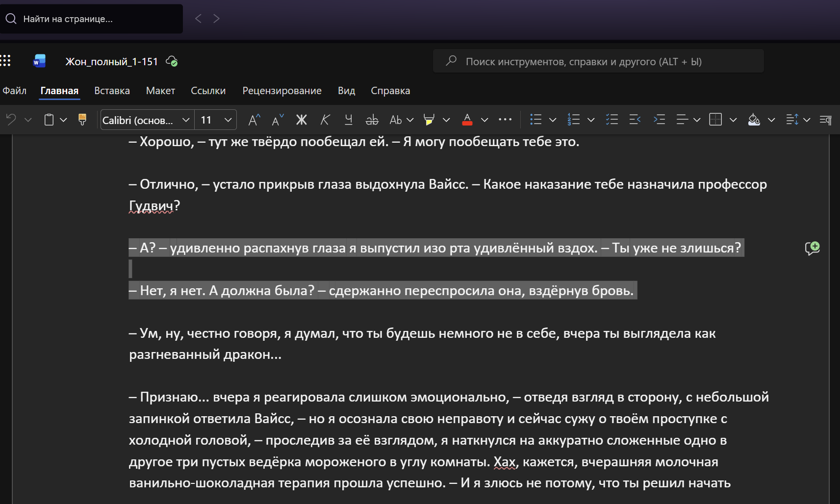
Task: Toggle underline formatting (Ч)
Action: click(348, 120)
